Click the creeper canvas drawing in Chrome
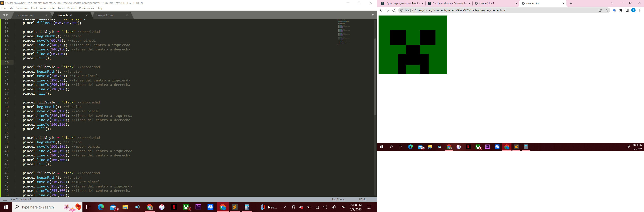This screenshot has height=212, width=644. coord(413,45)
